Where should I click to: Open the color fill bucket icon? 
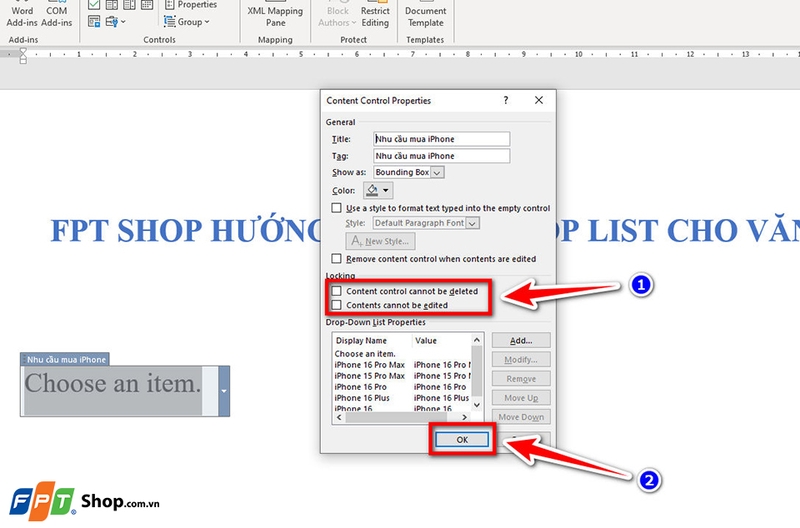click(372, 190)
